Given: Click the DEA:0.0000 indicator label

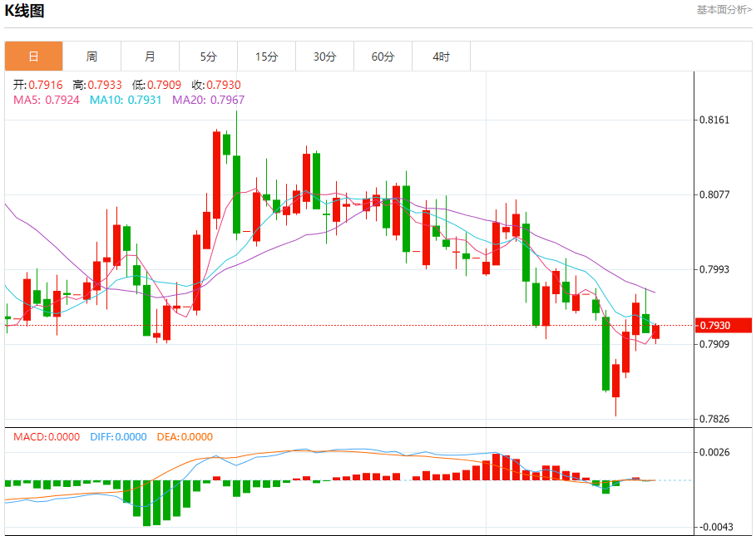Looking at the screenshot, I should [x=185, y=437].
